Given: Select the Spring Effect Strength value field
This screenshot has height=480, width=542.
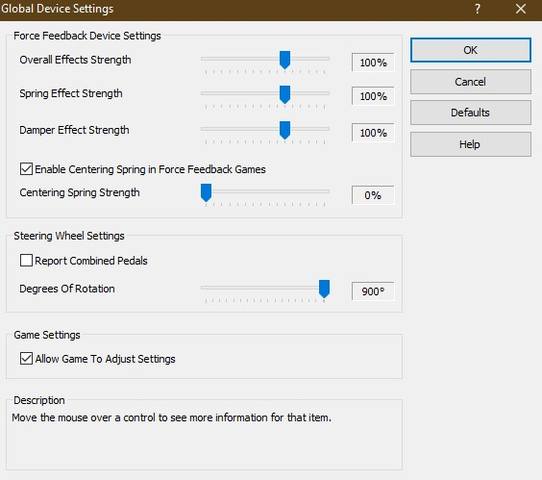Looking at the screenshot, I should [373, 96].
